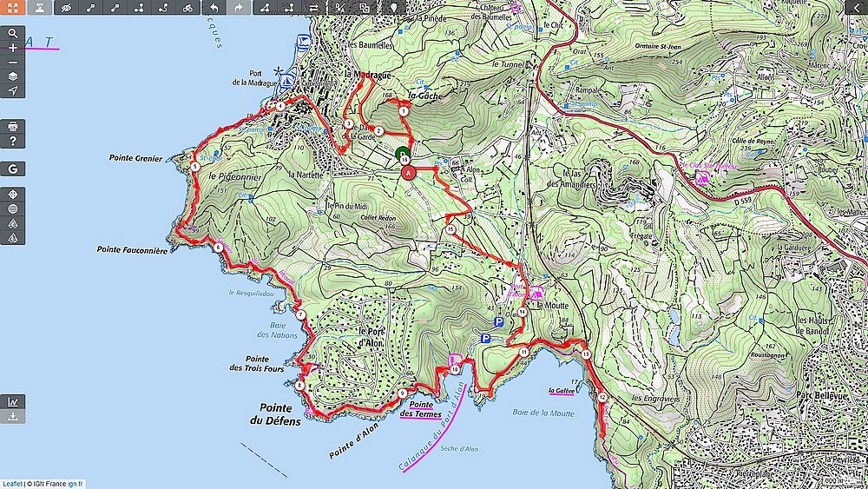Click the striped globe icon
Screen dimensions: 868x489
click(13, 208)
